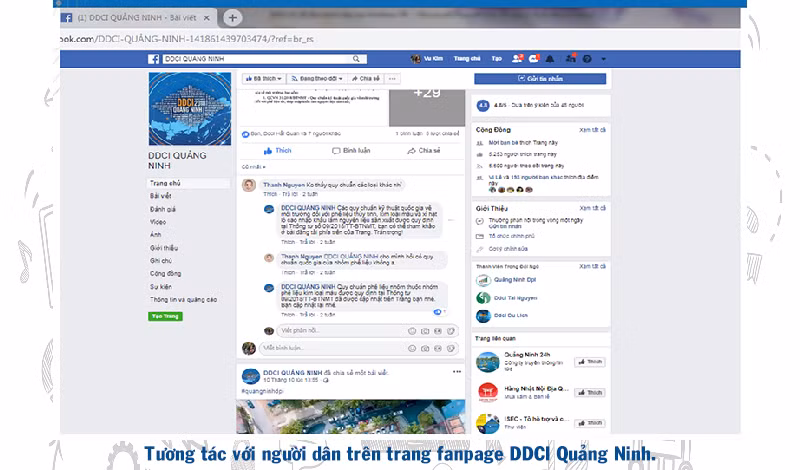Open the account menu arrow in the header
800x470 pixels.
(604, 59)
